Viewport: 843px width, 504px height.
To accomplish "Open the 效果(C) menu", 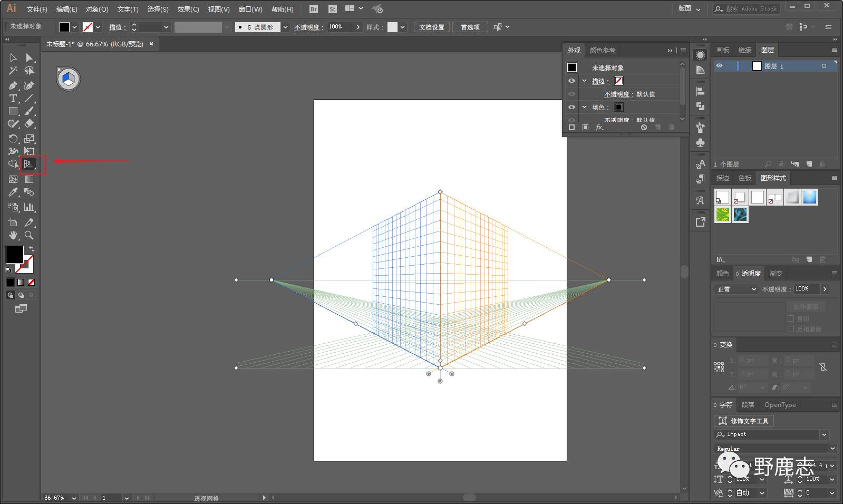I will coord(188,9).
